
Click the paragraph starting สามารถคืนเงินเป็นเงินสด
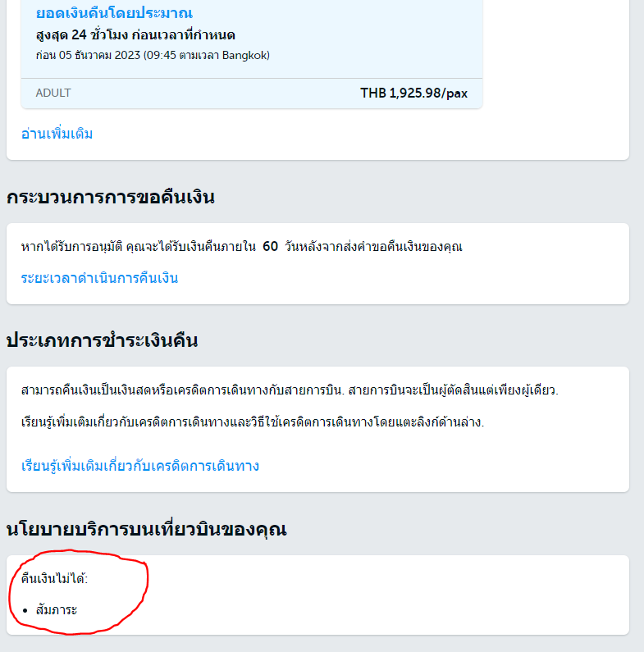pos(290,390)
